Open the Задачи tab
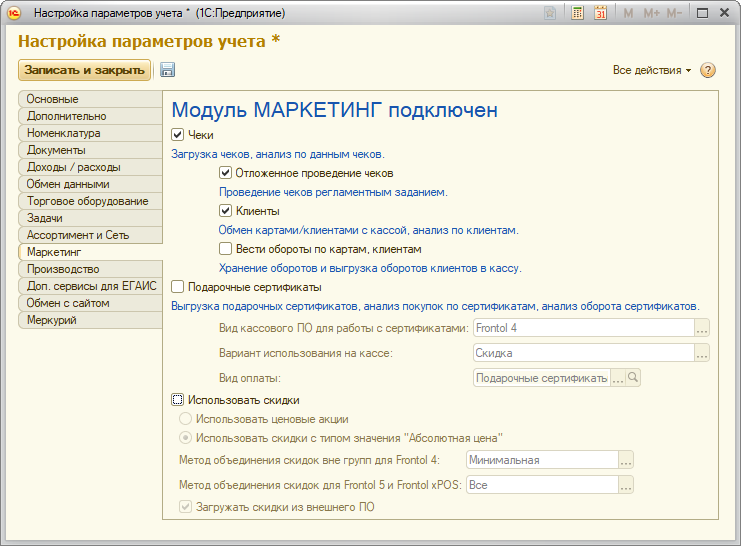This screenshot has width=741, height=546. (x=90, y=218)
